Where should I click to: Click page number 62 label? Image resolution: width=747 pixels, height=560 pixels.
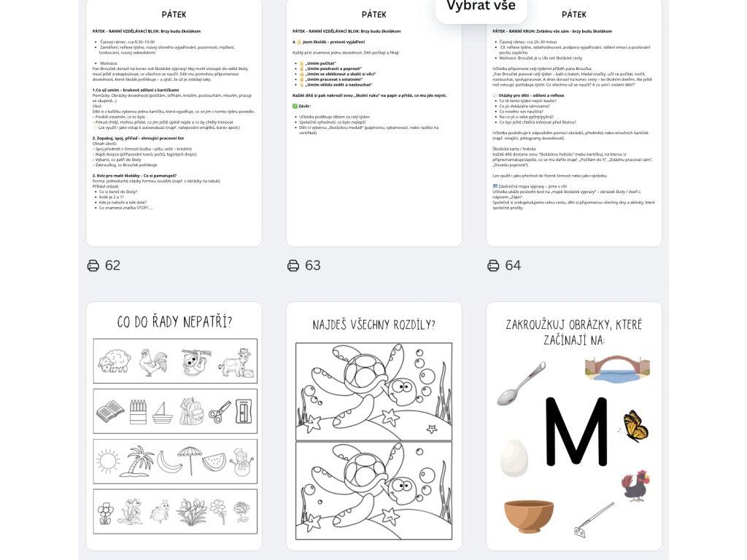112,265
